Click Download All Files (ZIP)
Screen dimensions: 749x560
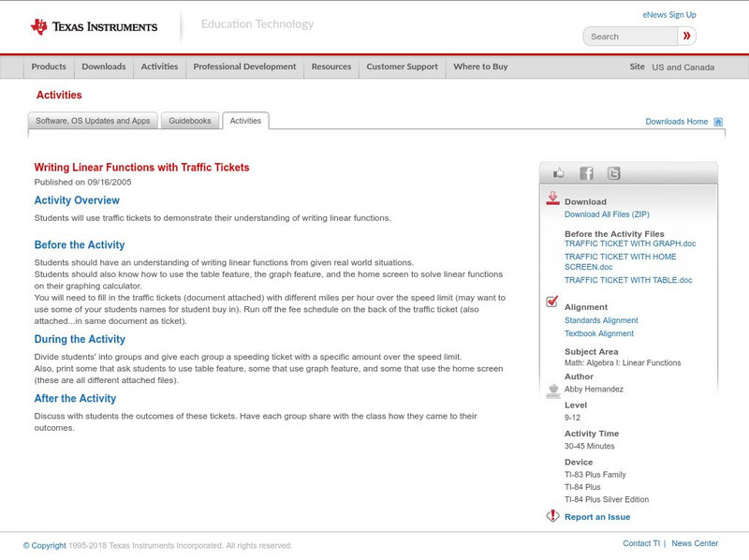[x=607, y=214]
